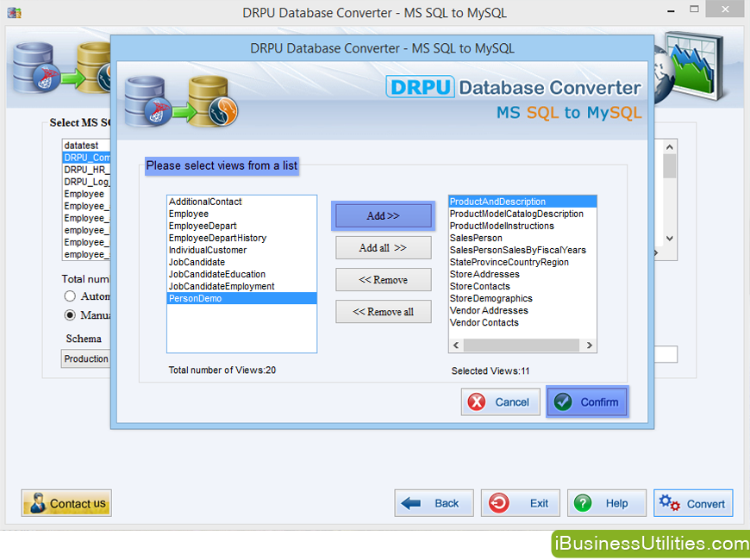Minimize the main application window
This screenshot has height=560, width=750.
coord(671,10)
